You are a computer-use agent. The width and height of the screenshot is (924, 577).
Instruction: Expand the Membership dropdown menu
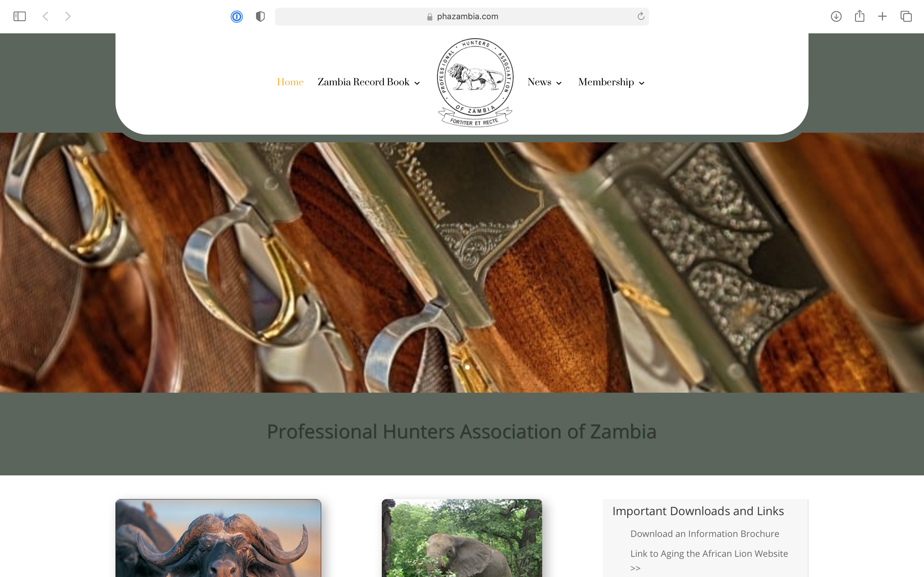(611, 82)
